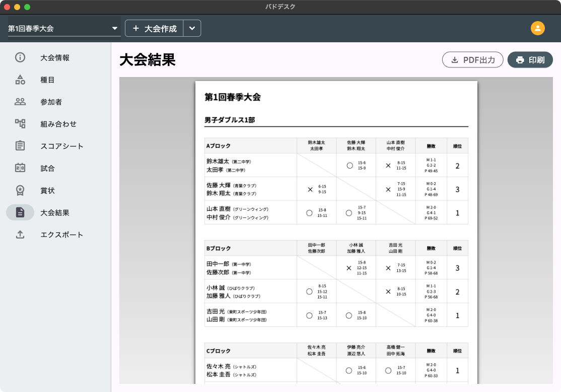Open the user account avatar
The width and height of the screenshot is (561, 392).
click(x=537, y=28)
